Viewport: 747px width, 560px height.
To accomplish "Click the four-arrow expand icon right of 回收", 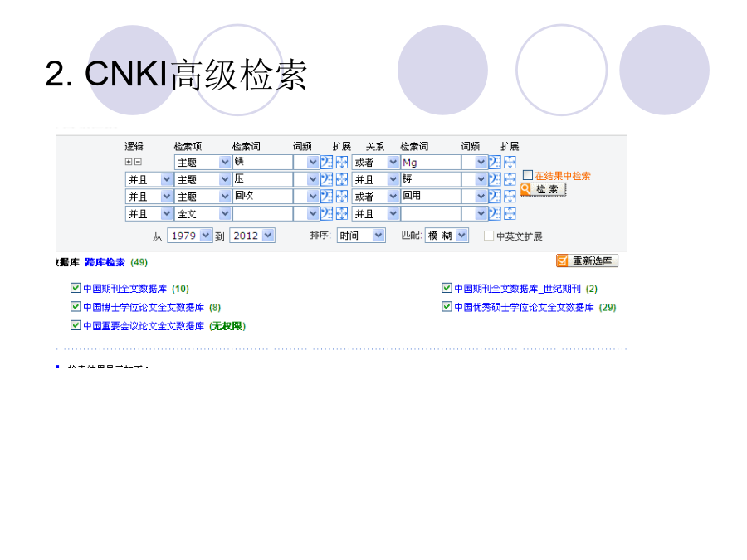I will click(x=342, y=197).
